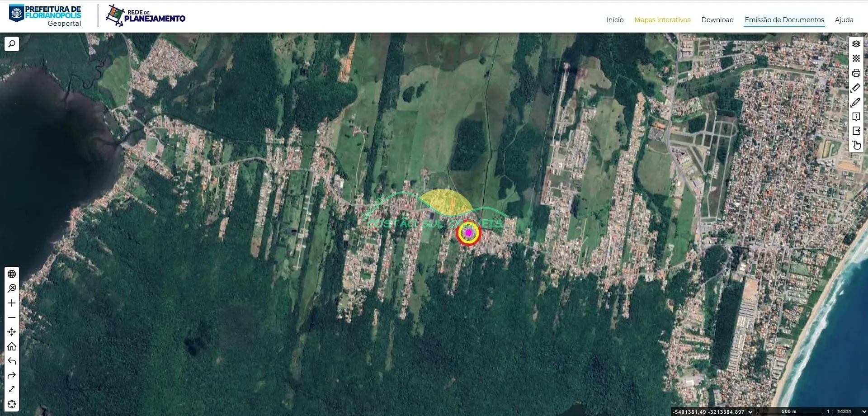The image size is (868, 416).
Task: Activate the hand pointer selection tool
Action: 856,145
